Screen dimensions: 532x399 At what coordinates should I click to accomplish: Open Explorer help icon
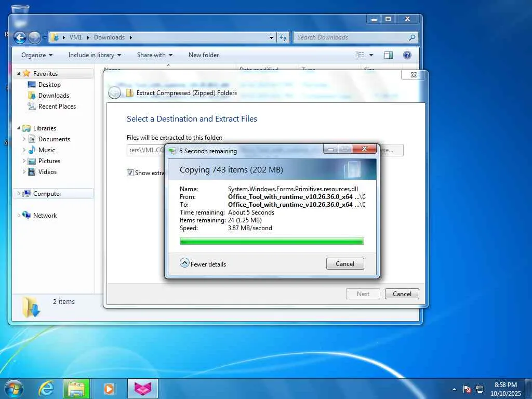[407, 55]
